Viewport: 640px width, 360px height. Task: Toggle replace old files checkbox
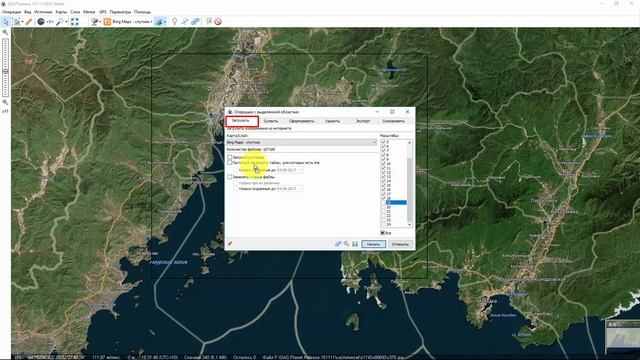click(x=230, y=177)
